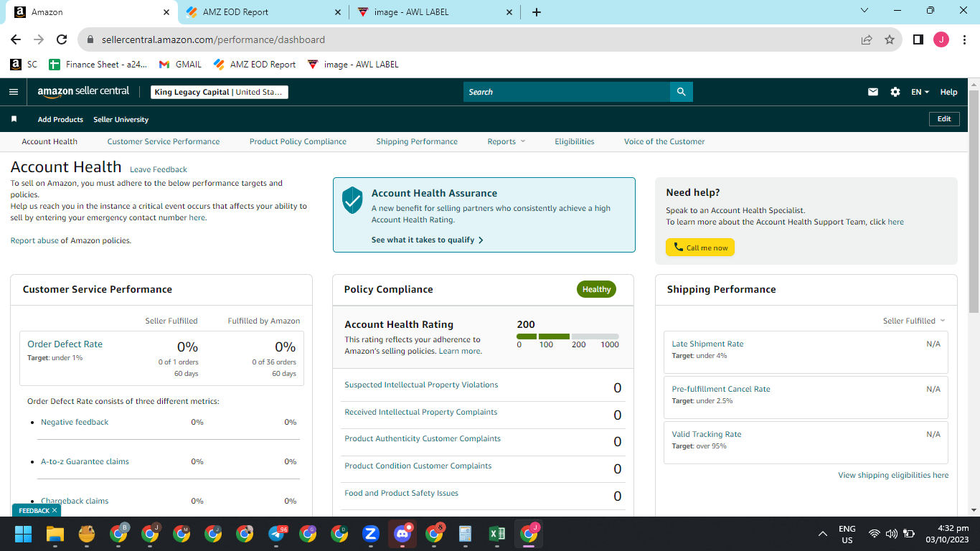The width and height of the screenshot is (980, 551).
Task: Open Seller University
Action: click(121, 119)
